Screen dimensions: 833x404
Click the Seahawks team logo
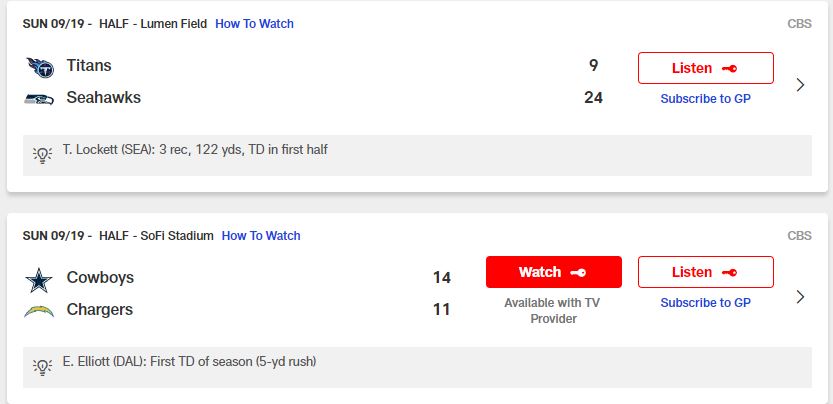(39, 99)
